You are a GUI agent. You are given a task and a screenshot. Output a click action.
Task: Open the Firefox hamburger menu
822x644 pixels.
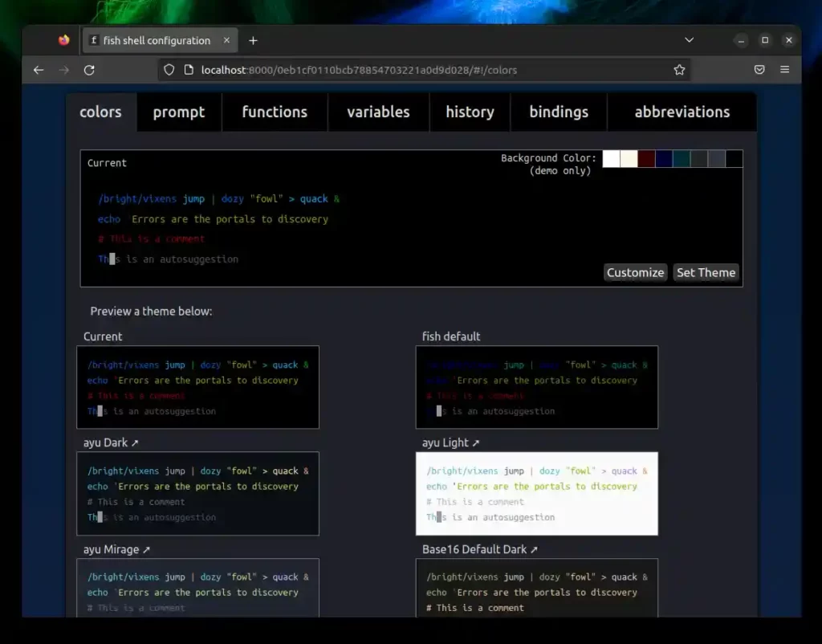[784, 70]
